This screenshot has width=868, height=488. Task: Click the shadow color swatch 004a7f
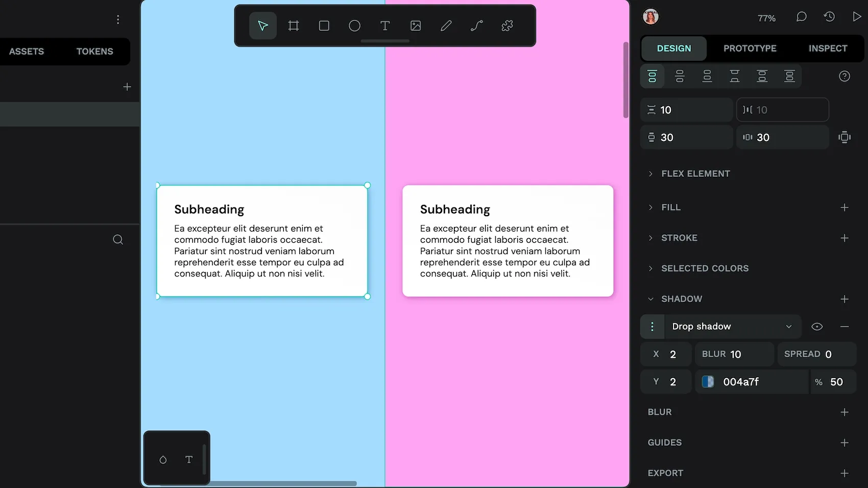click(708, 382)
